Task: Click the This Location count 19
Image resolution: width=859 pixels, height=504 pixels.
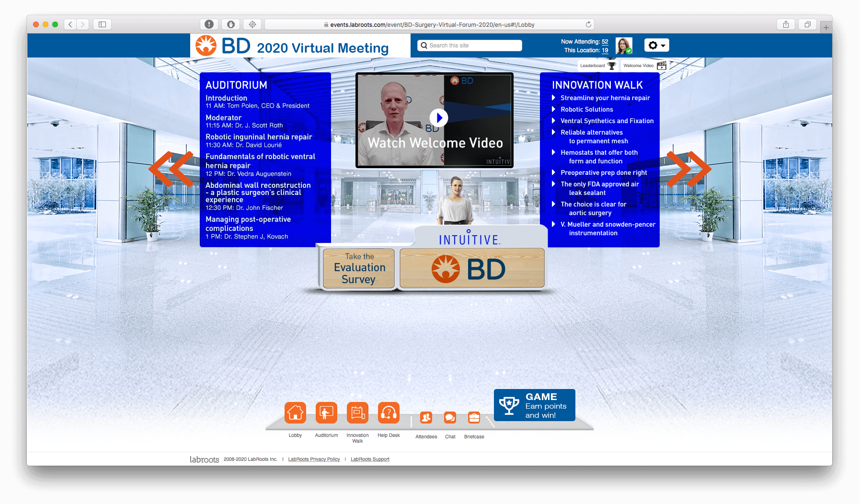Action: click(x=605, y=50)
